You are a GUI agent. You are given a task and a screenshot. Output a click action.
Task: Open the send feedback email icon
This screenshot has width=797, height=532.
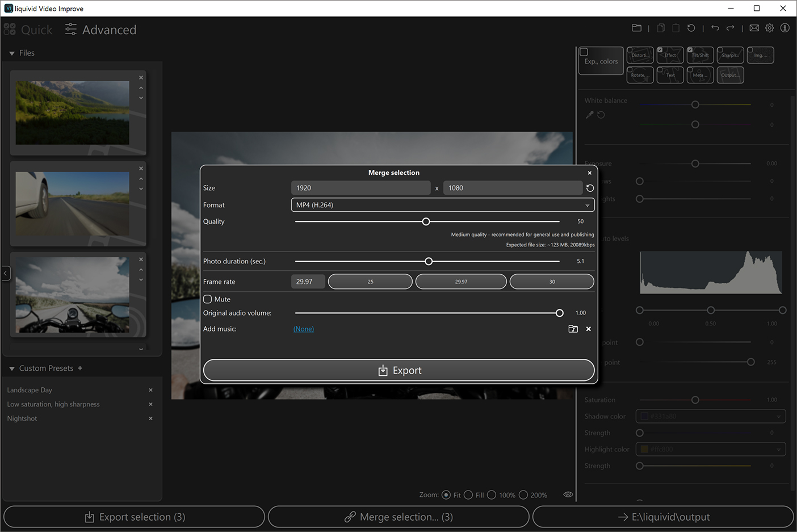pyautogui.click(x=754, y=27)
